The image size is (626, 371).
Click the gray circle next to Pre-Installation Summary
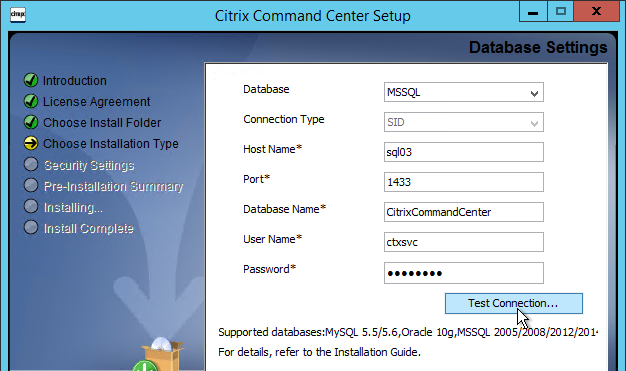(x=31, y=185)
